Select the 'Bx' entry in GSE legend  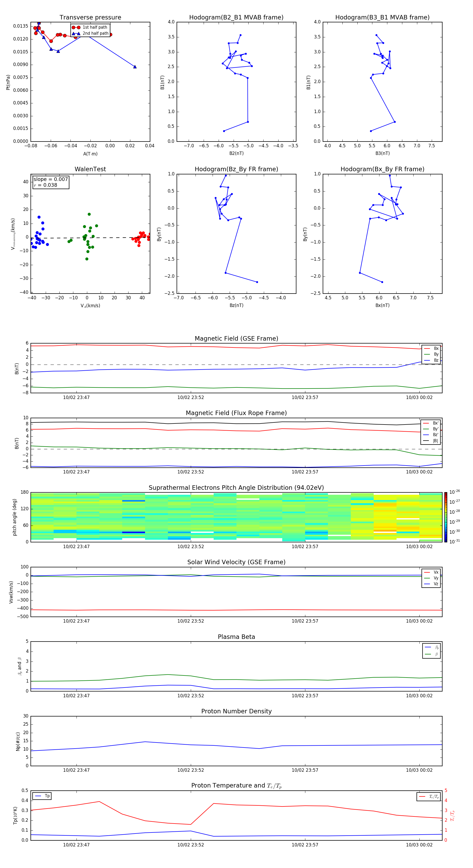pyautogui.click(x=431, y=349)
